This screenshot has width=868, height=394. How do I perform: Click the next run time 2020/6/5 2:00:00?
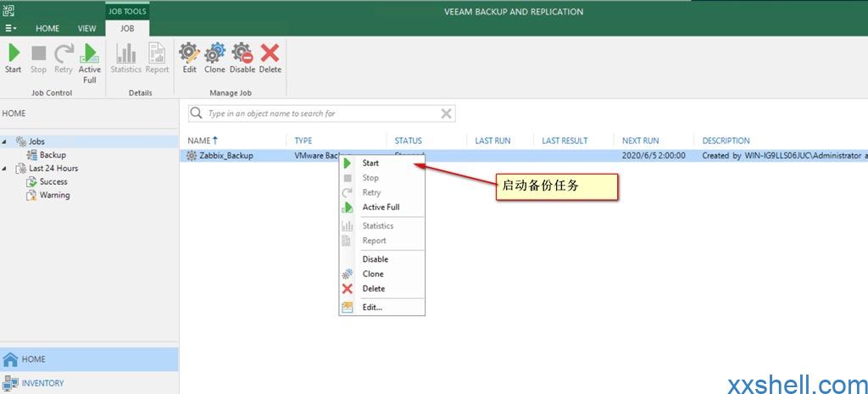(x=654, y=156)
